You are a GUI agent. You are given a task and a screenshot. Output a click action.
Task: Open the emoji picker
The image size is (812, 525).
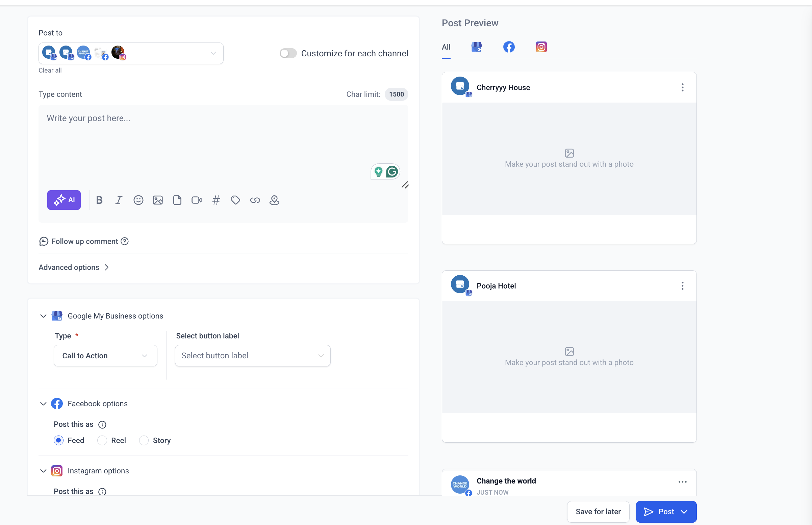point(138,200)
